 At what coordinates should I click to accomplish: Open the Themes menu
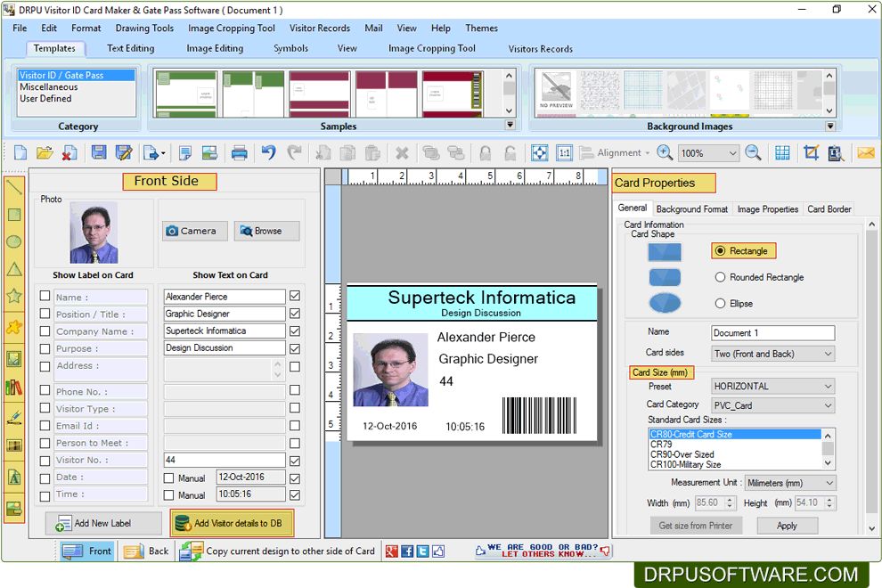tap(481, 29)
